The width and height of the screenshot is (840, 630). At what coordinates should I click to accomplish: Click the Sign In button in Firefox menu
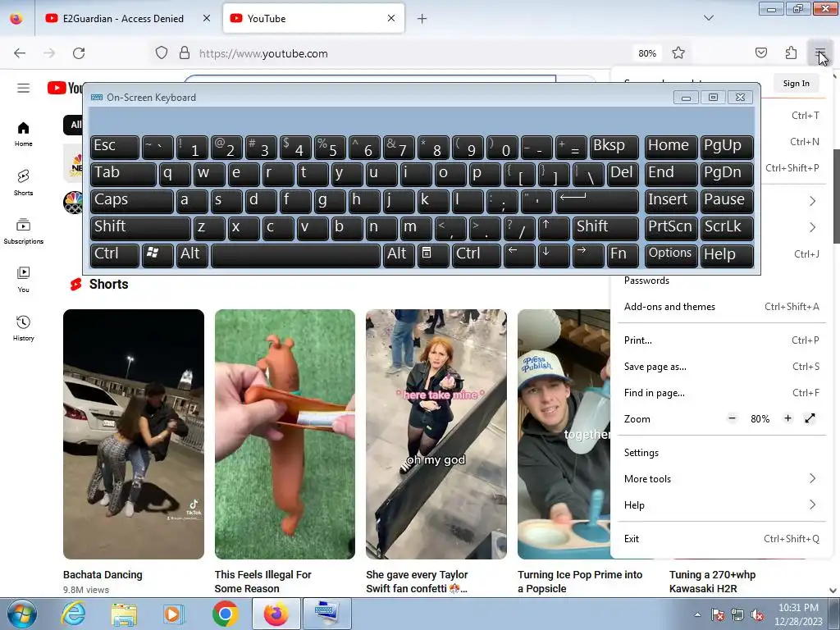796,84
